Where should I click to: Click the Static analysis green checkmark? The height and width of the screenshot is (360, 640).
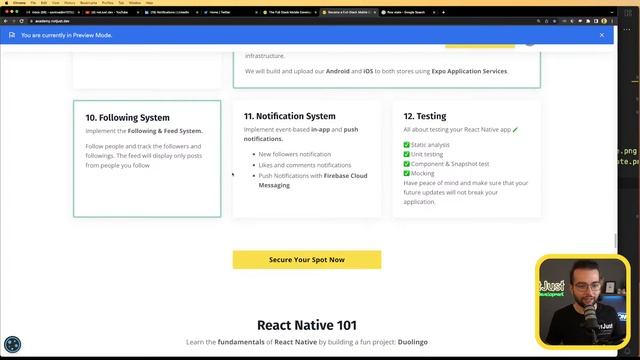pos(406,144)
